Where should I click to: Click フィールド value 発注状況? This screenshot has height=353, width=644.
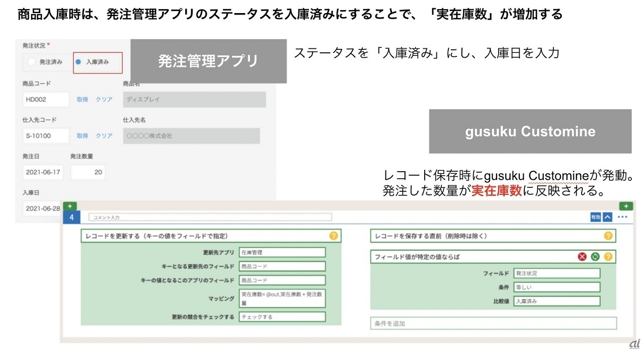tap(556, 273)
